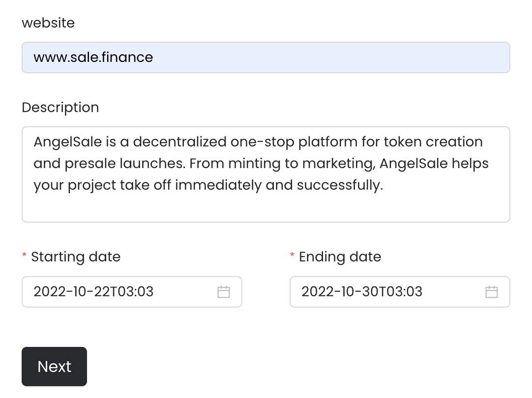
Task: Place cursor on "www.sale.finance" text
Action: click(x=93, y=57)
